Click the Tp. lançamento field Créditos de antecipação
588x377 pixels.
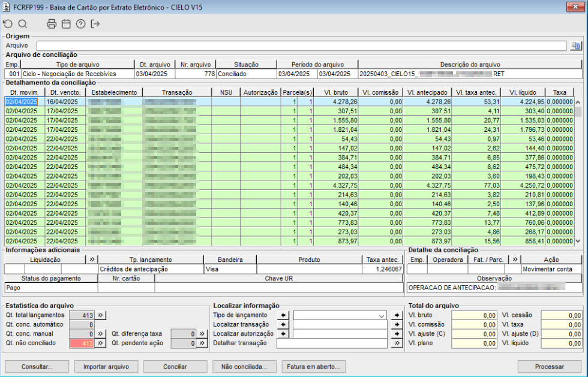tap(151, 269)
